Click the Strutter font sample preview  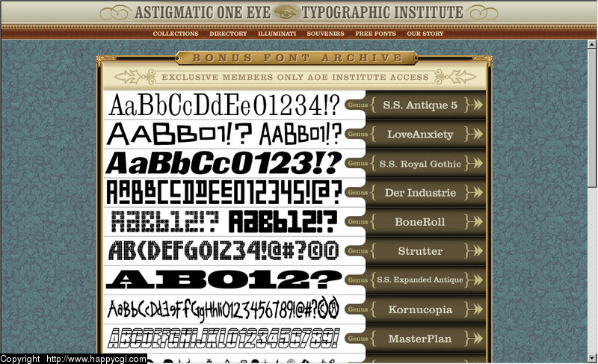coord(224,250)
